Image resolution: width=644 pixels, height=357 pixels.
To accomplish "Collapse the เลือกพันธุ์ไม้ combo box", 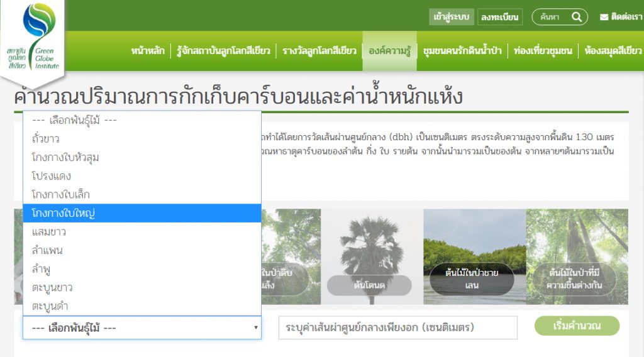I will pyautogui.click(x=142, y=327).
